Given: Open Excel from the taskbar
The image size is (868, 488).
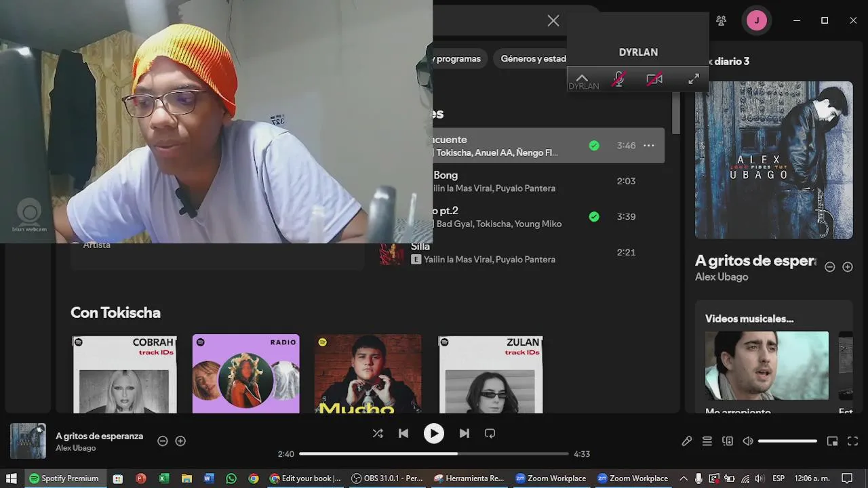Looking at the screenshot, I should tap(163, 479).
